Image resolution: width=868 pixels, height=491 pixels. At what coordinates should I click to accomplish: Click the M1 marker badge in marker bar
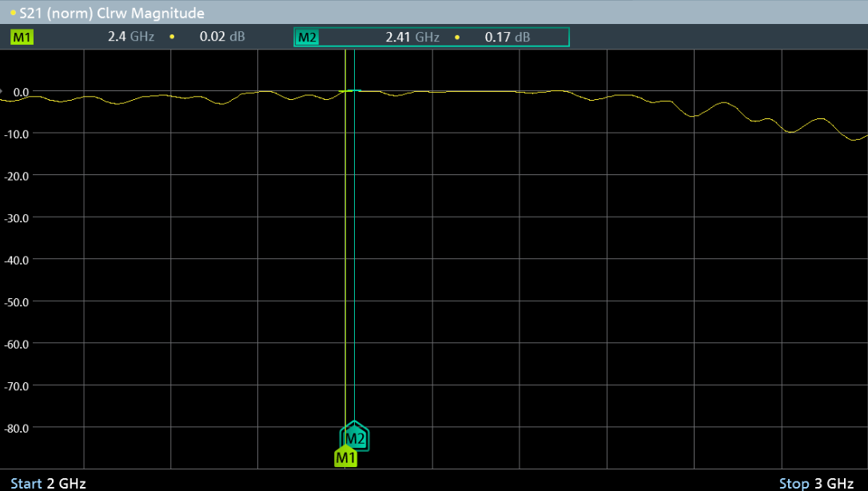coord(22,37)
